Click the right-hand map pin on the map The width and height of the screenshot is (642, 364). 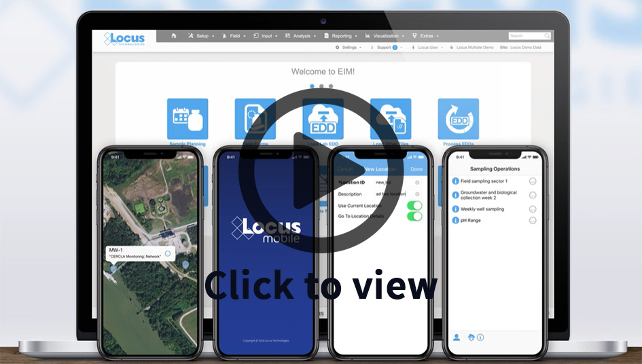pyautogui.click(x=185, y=265)
